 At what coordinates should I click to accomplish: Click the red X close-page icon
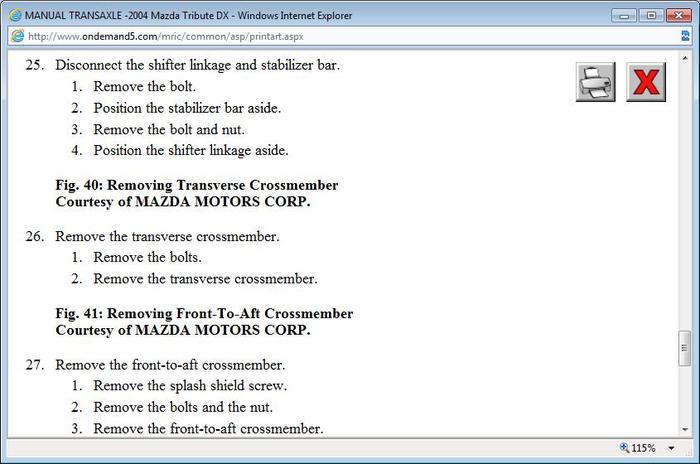pyautogui.click(x=646, y=82)
